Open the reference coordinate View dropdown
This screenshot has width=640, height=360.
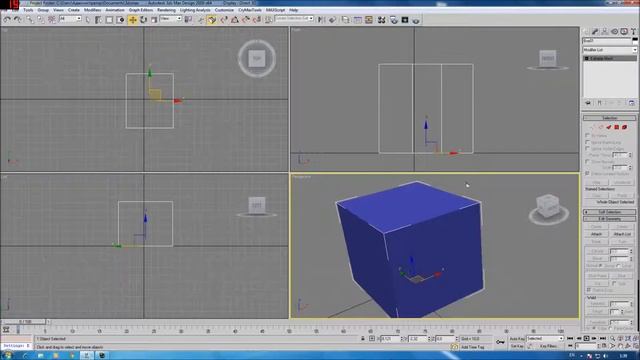171,19
